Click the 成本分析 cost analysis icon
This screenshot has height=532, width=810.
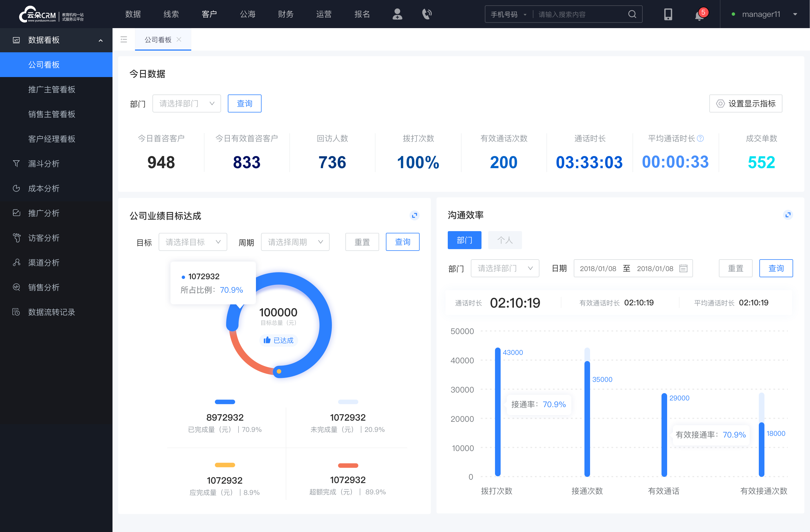[15, 188]
